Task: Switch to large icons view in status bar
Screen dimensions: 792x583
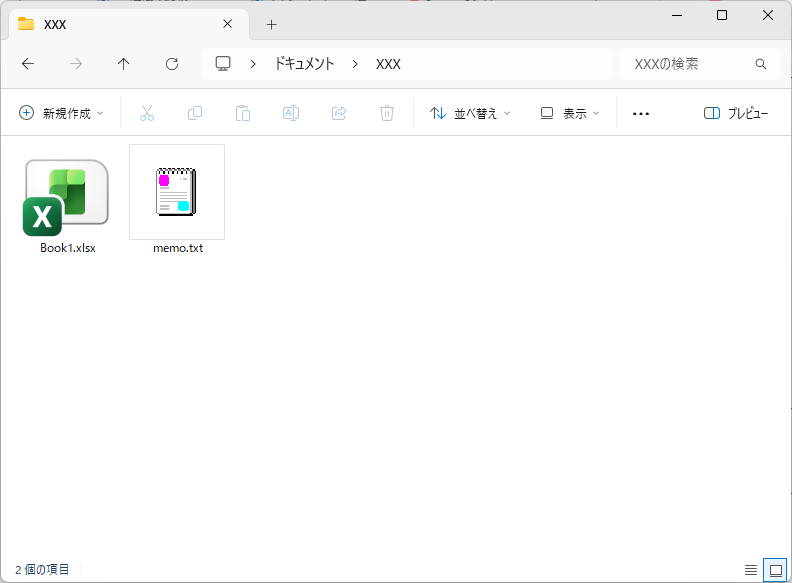Action: tap(775, 570)
